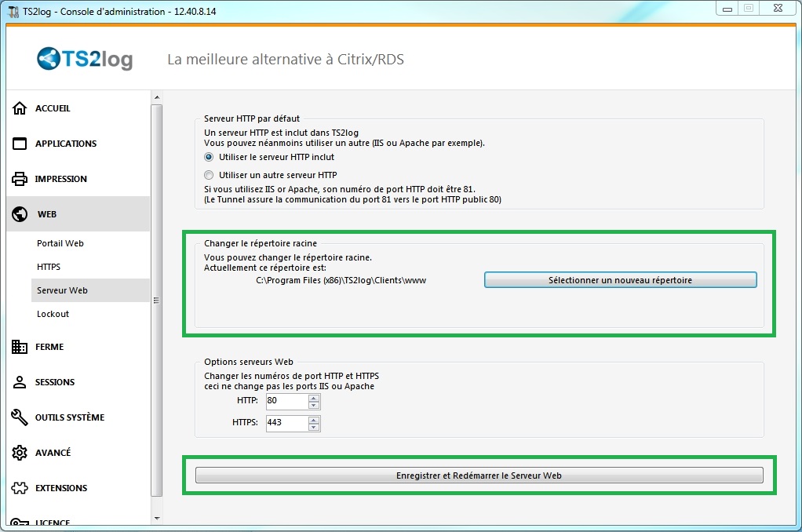Viewport: 802px width, 532px height.
Task: Open the ACCUEIL section
Action: click(x=53, y=108)
